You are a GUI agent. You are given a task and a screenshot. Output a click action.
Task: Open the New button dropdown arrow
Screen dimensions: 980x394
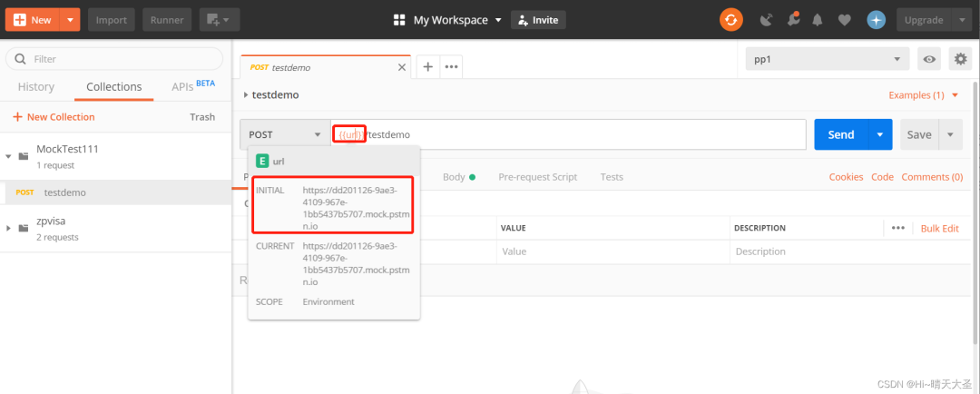tap(71, 20)
